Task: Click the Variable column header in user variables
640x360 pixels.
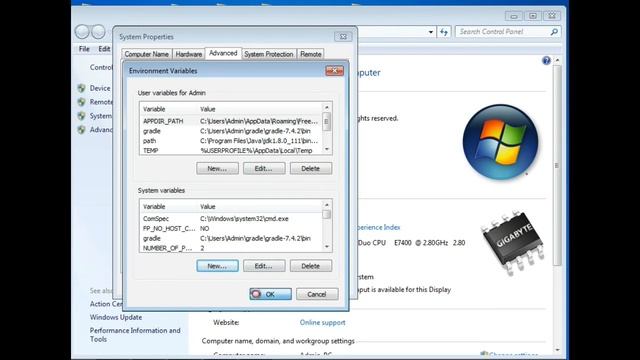Action: pyautogui.click(x=169, y=109)
